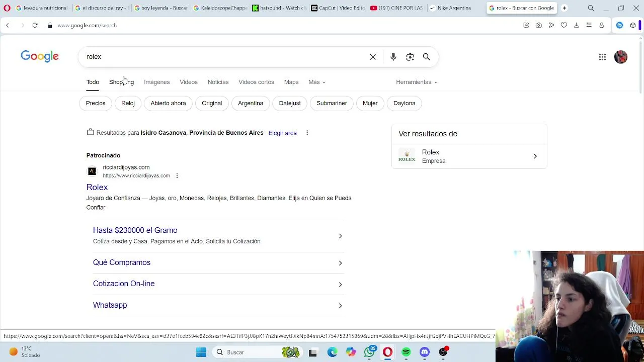This screenshot has height=362, width=644.
Task: Open the weather widget showing 13°C Soleado
Action: coord(25,352)
